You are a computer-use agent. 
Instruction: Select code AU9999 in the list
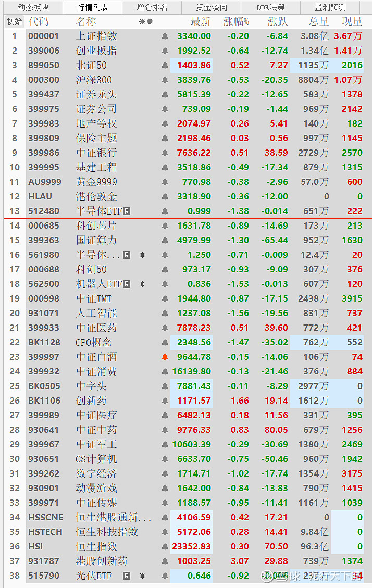click(x=45, y=182)
